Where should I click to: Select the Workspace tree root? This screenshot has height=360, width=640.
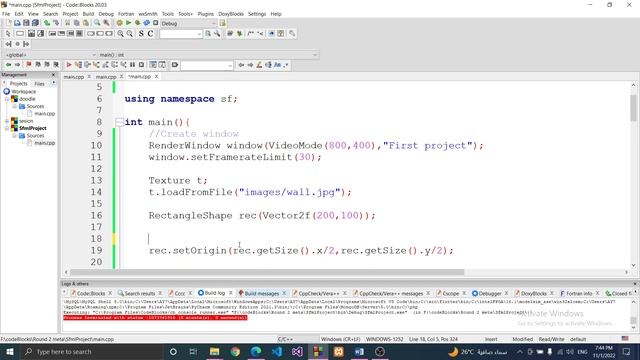(24, 91)
